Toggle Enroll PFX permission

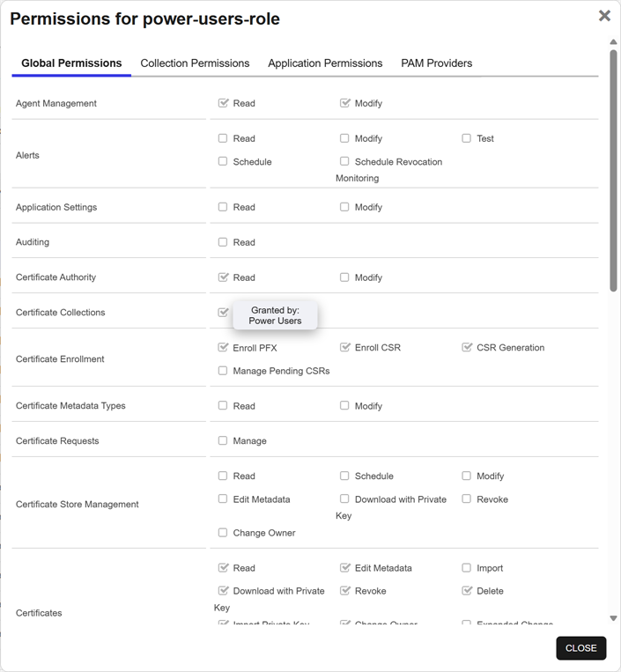coord(223,347)
